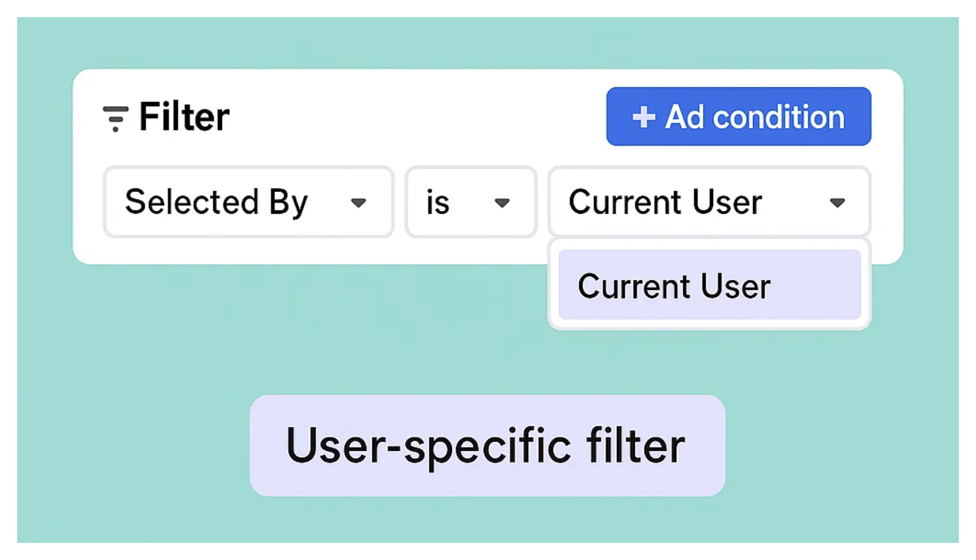Open the "is" operator dropdown

[470, 202]
